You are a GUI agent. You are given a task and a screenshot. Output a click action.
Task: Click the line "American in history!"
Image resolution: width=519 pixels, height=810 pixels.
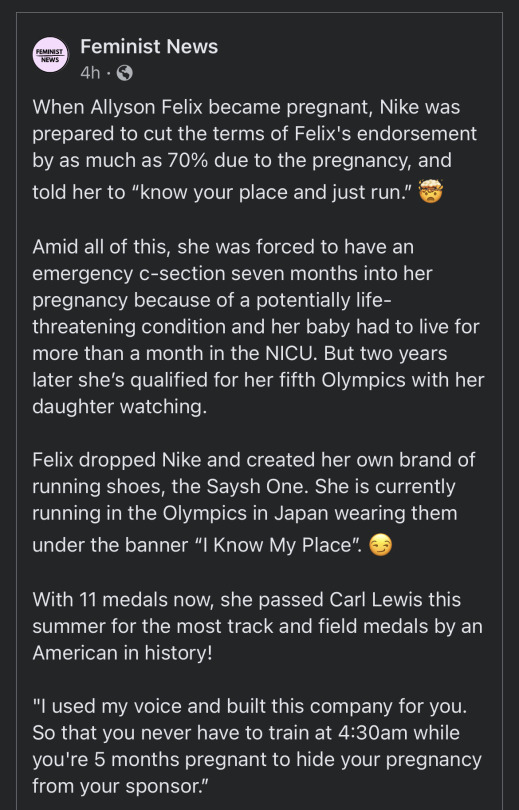click(x=122, y=653)
